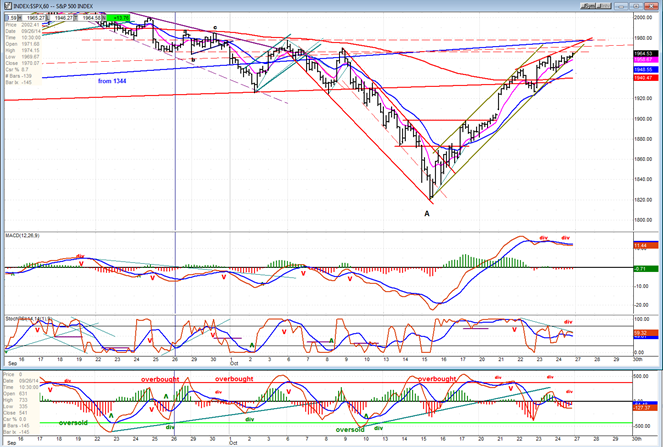
Task: Click the 500.00 scale label in bottom panel
Action: tap(643, 376)
